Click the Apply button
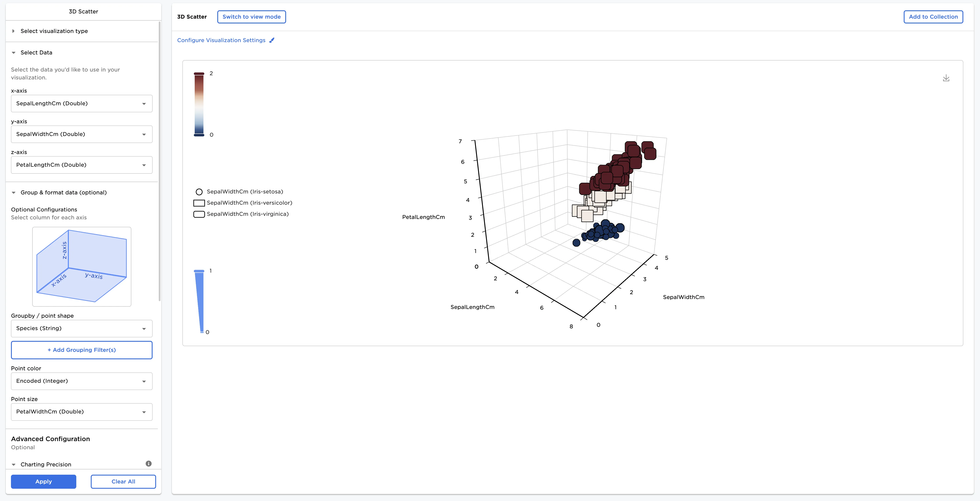Screen dimensions: 980x501 tap(43, 481)
